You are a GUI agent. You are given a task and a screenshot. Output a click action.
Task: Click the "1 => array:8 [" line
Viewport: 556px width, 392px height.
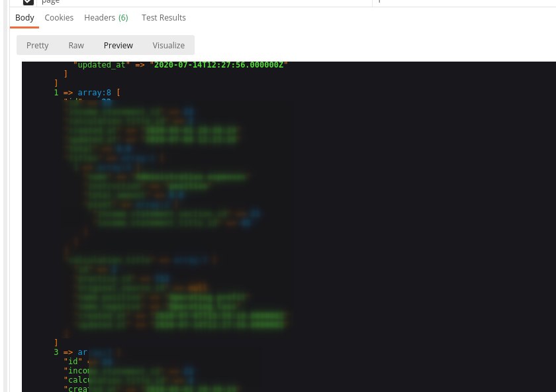click(87, 93)
